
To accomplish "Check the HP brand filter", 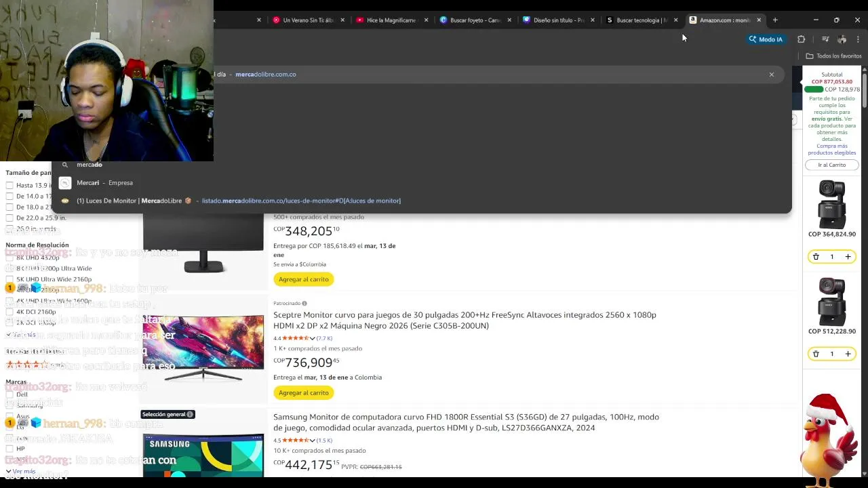I will [x=9, y=449].
